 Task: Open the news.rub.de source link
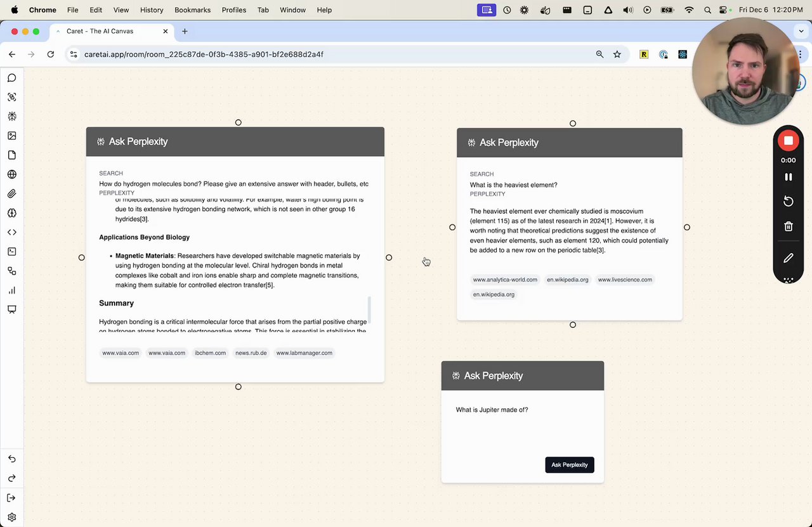(x=251, y=353)
